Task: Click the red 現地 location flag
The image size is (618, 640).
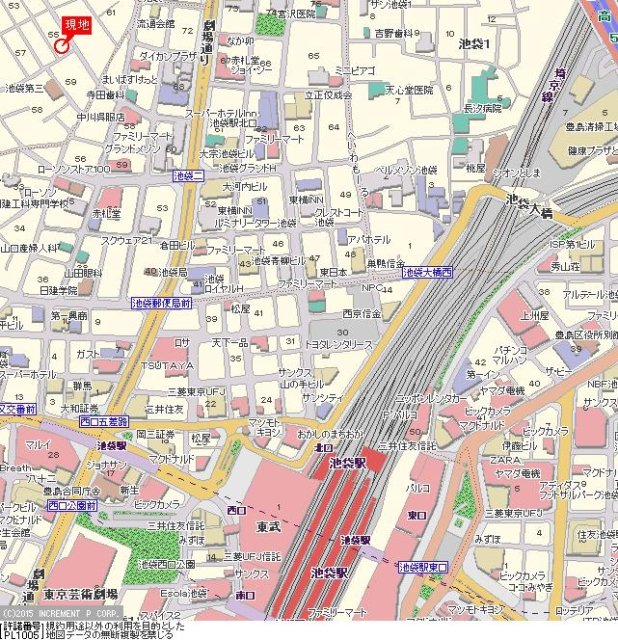Action: point(76,25)
